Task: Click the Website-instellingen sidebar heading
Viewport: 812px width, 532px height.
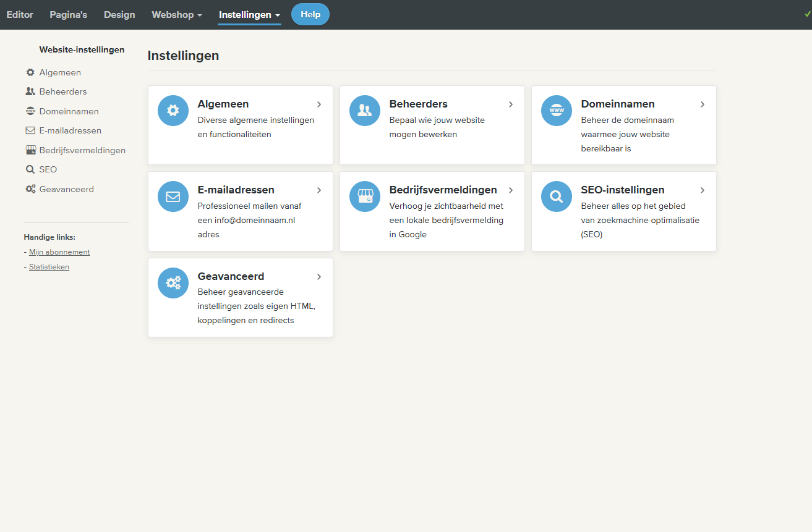Action: pyautogui.click(x=82, y=49)
